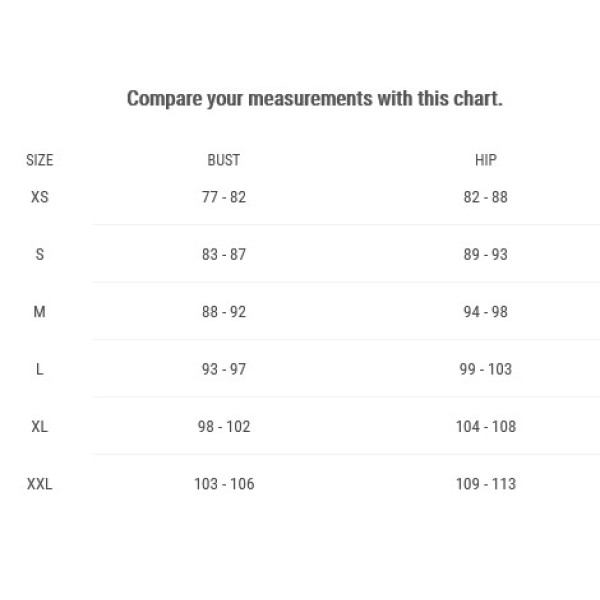Click the XXL bust value 103 - 106

[x=224, y=484]
